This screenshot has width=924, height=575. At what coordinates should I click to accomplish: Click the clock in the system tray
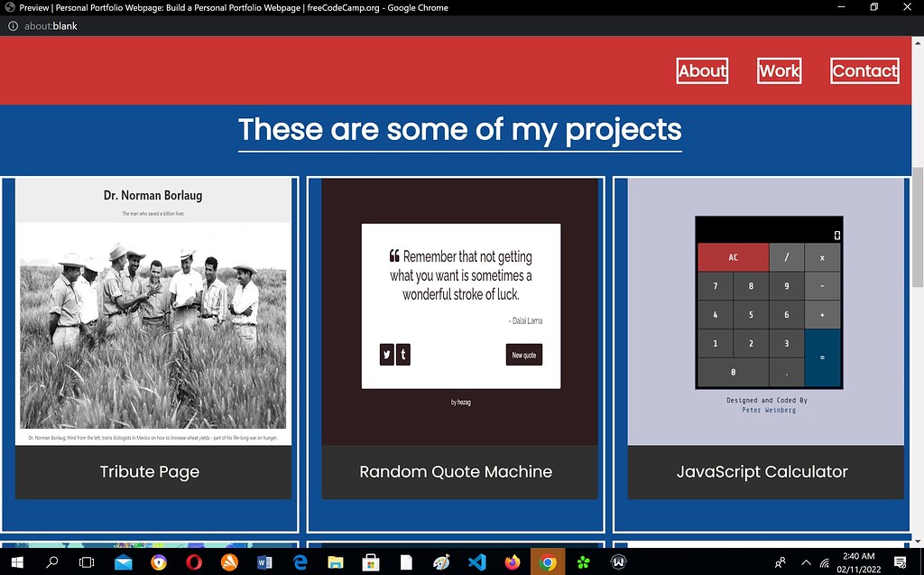[x=858, y=561]
